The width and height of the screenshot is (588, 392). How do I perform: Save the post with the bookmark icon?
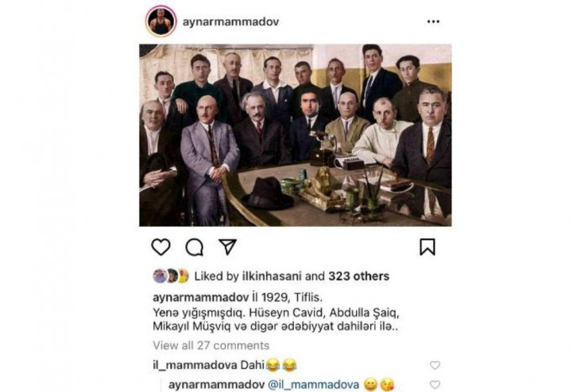(427, 246)
